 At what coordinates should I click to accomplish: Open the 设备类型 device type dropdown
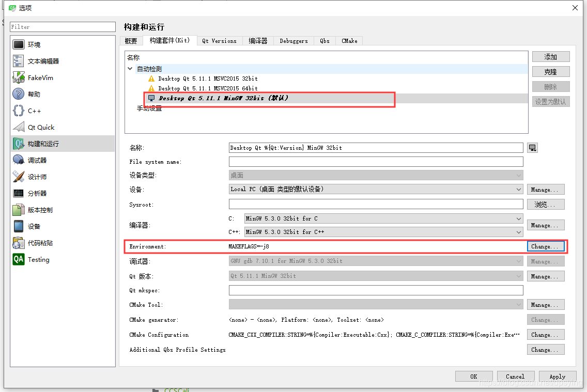click(x=376, y=175)
